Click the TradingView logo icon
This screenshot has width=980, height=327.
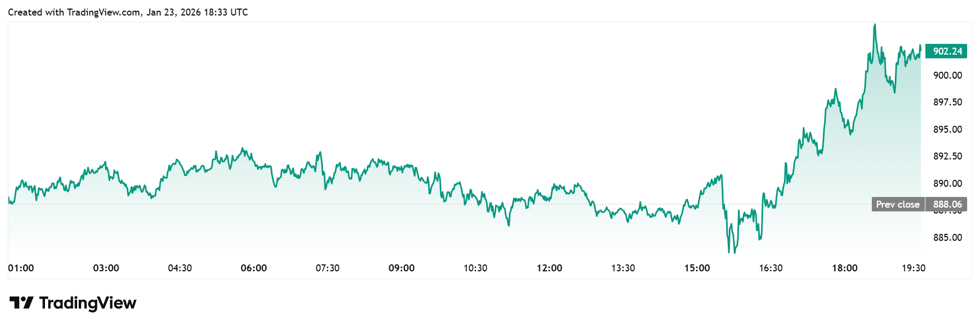point(21,303)
